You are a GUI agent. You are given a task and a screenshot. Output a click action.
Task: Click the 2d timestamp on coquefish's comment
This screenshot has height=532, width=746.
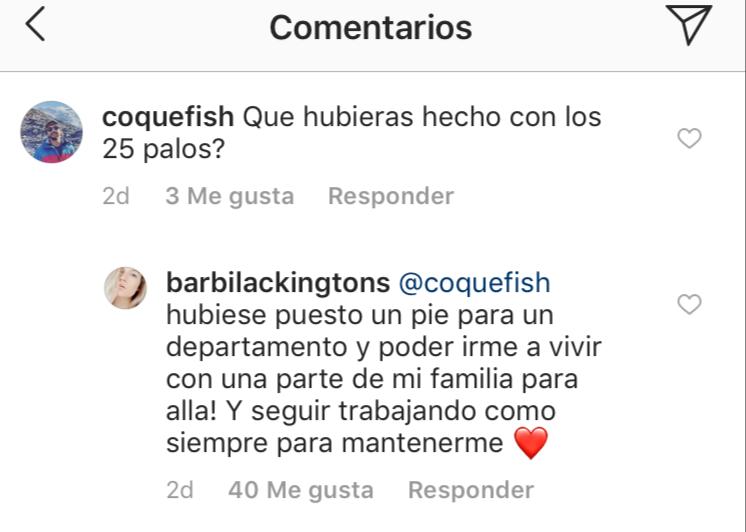116,196
